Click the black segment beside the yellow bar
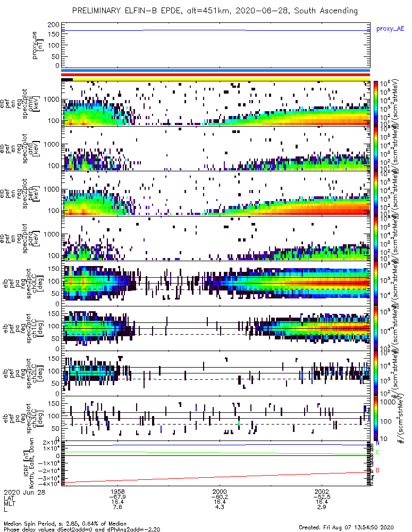Viewport: 412px width, 532px height. (67, 79)
